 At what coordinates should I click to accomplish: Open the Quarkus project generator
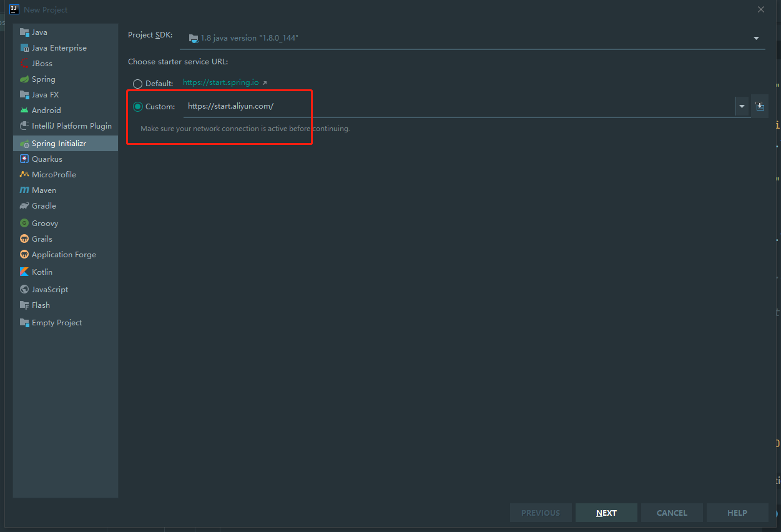[44, 159]
